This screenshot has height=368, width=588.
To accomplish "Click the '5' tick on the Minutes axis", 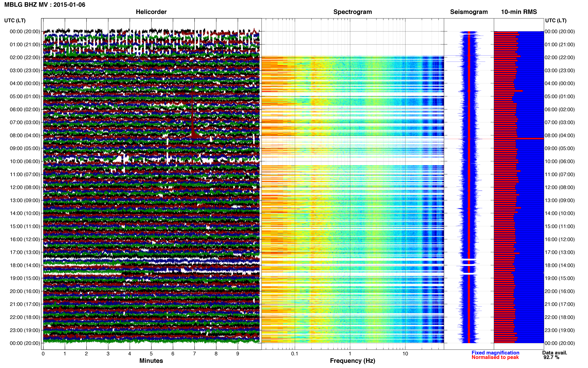I will coord(151,354).
